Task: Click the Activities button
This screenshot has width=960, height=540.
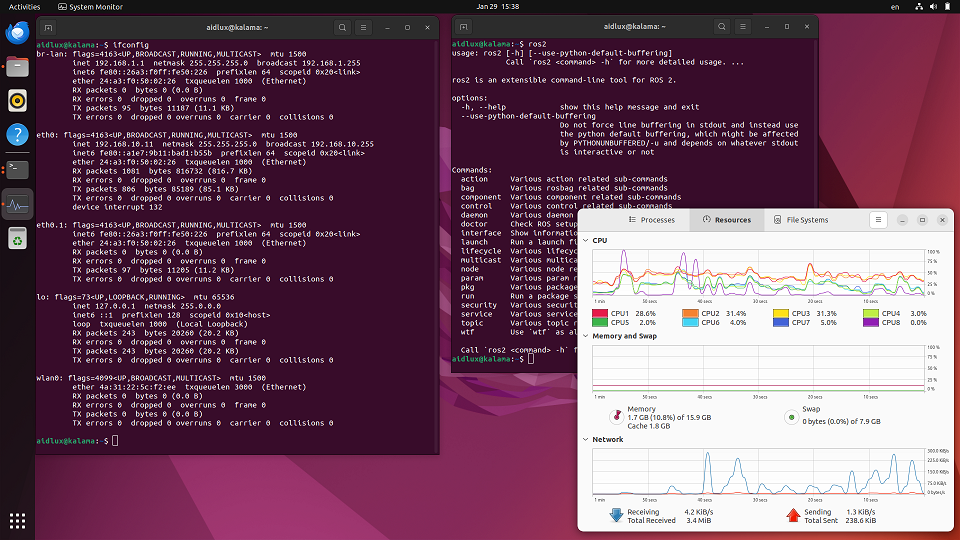Action: [x=25, y=7]
